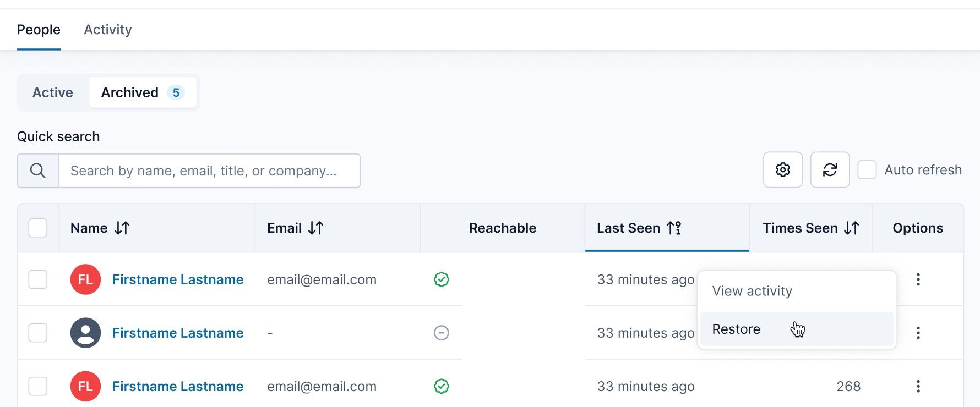The height and width of the screenshot is (407, 980).
Task: Click the dash reachable icon in second row
Action: tap(442, 333)
